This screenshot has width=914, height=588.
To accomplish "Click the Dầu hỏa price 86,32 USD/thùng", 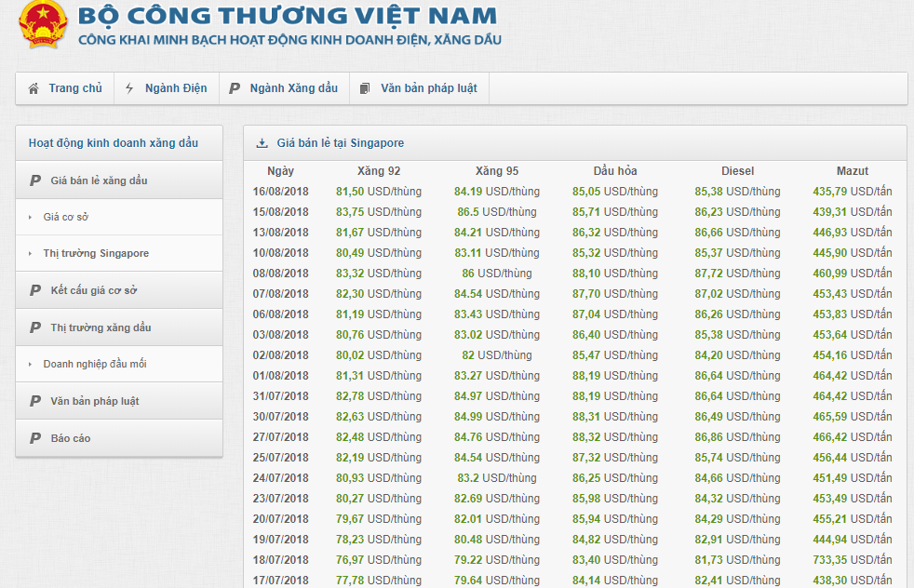I will pyautogui.click(x=615, y=233).
